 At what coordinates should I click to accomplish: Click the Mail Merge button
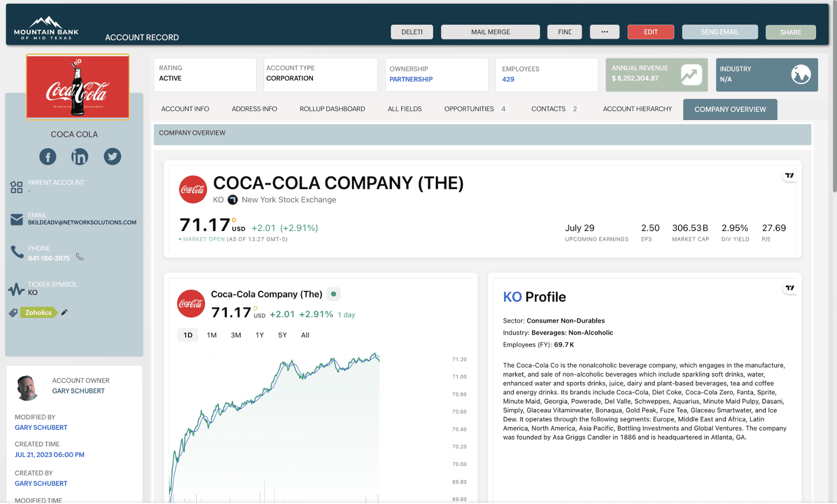click(x=490, y=32)
